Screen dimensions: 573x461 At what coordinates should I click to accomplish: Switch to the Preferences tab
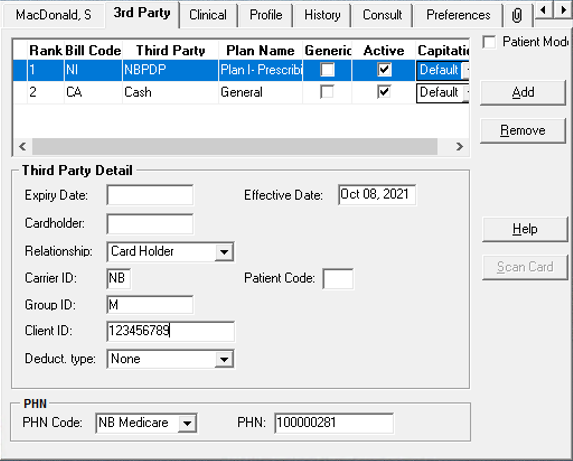(x=458, y=15)
